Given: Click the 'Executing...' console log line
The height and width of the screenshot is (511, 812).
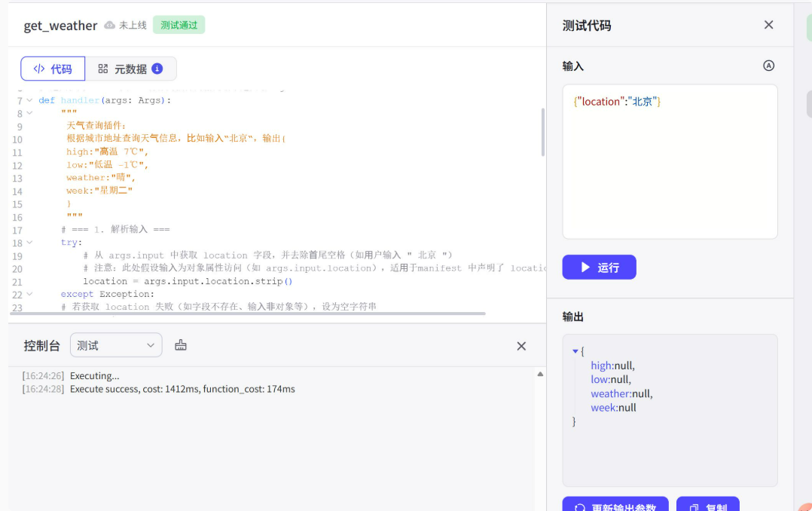Looking at the screenshot, I should [94, 376].
